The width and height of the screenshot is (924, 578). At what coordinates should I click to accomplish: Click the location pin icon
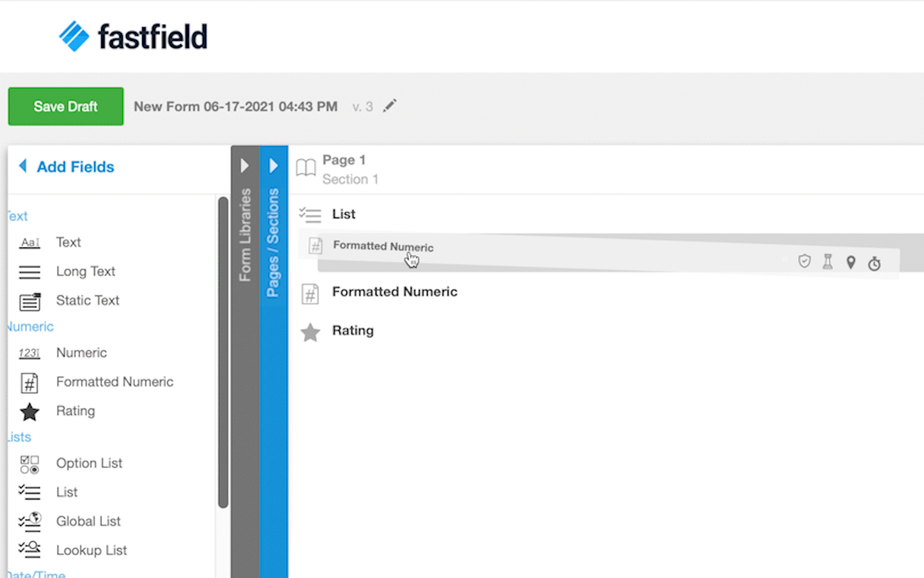[x=851, y=262]
